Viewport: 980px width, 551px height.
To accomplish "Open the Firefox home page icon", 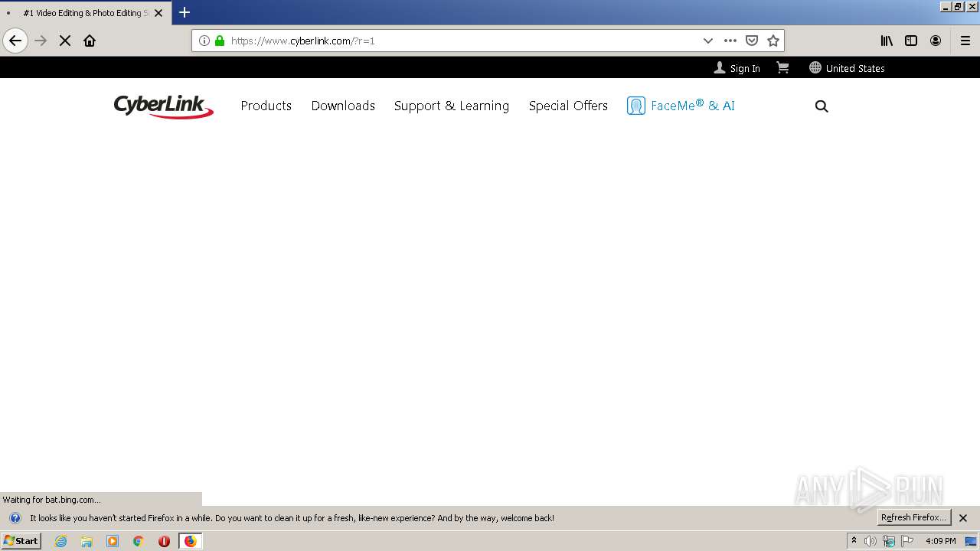I will pyautogui.click(x=90, y=41).
